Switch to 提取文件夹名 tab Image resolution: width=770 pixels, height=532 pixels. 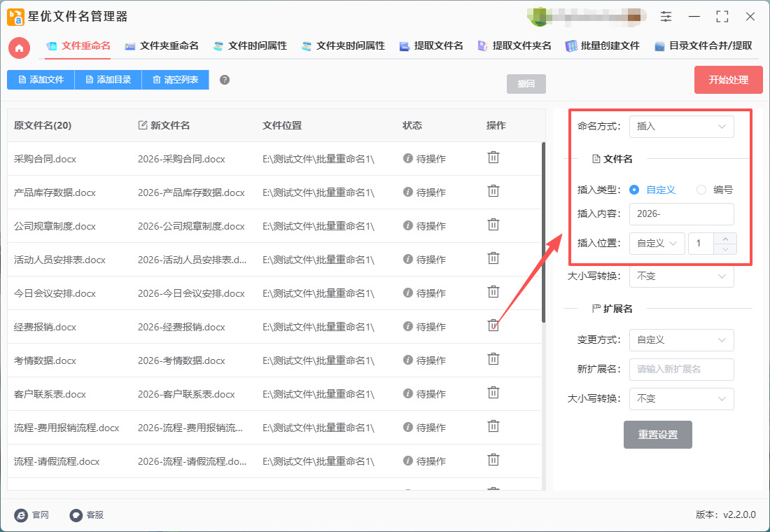click(x=514, y=46)
